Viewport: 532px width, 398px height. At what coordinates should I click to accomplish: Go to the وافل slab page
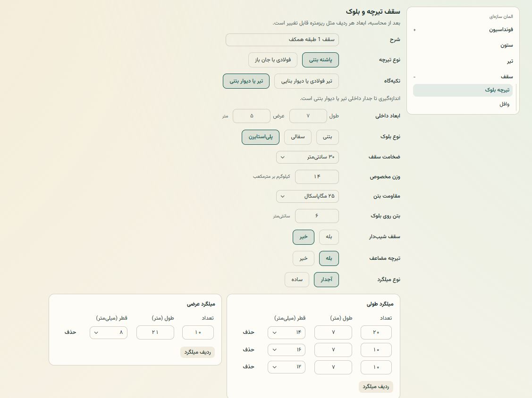point(504,104)
